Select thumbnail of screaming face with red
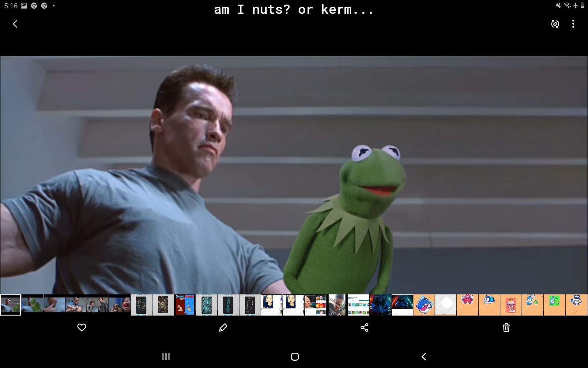Screen dimensions: 588x368 point(119,305)
